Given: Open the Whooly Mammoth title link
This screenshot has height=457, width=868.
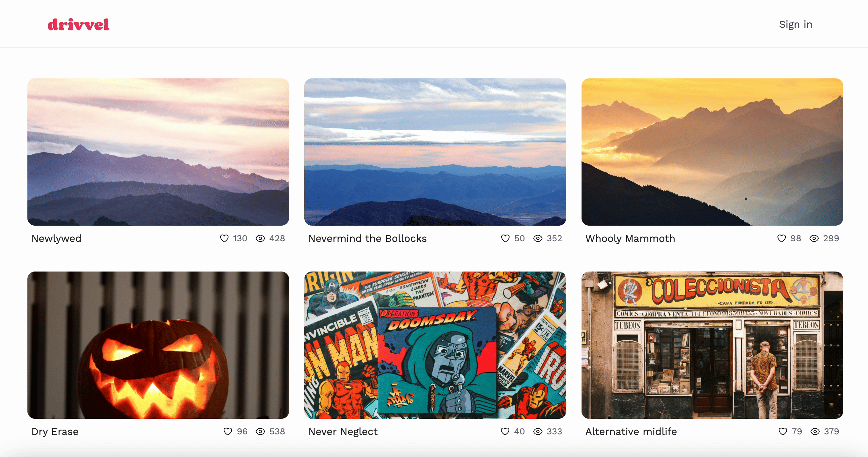Looking at the screenshot, I should [x=630, y=239].
